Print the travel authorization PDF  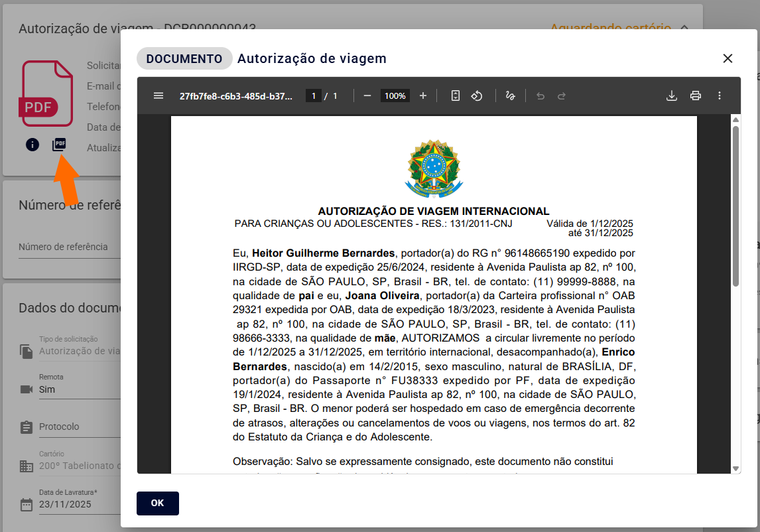click(696, 96)
